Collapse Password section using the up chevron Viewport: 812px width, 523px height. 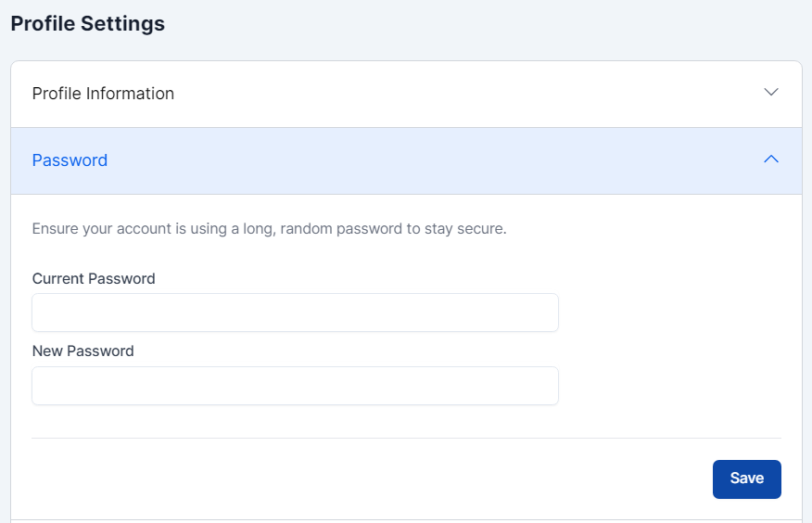(x=770, y=159)
